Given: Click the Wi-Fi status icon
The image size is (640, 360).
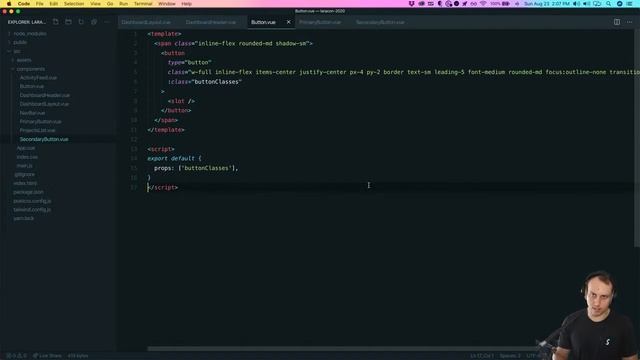Looking at the screenshot, I should [x=483, y=4].
